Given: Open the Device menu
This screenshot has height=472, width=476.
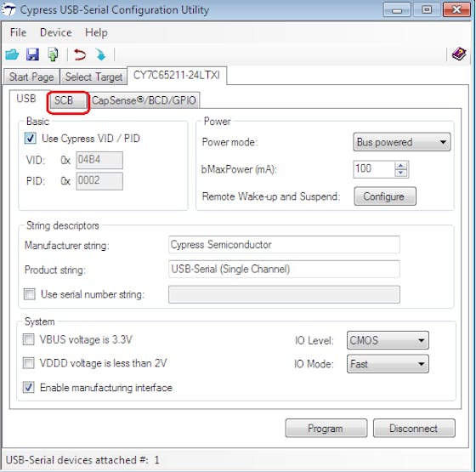Looking at the screenshot, I should click(x=56, y=32).
